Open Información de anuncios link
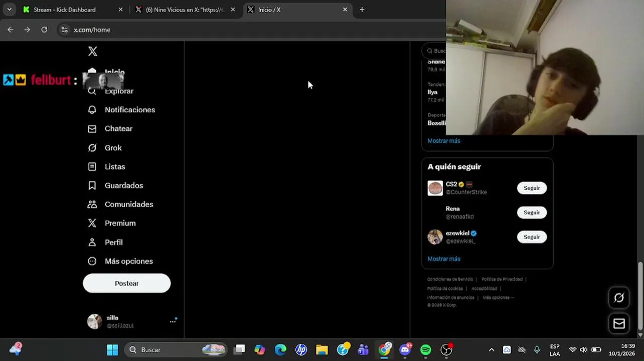The width and height of the screenshot is (644, 361). (450, 297)
